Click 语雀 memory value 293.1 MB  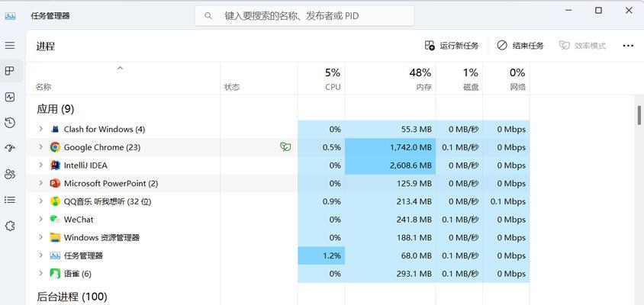414,274
